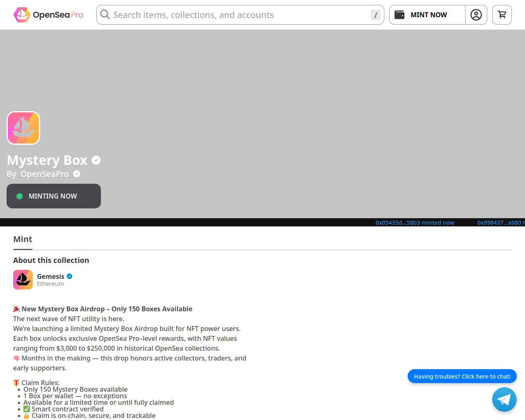Click the lock emoji beside Claim is on-chain

coord(27,415)
